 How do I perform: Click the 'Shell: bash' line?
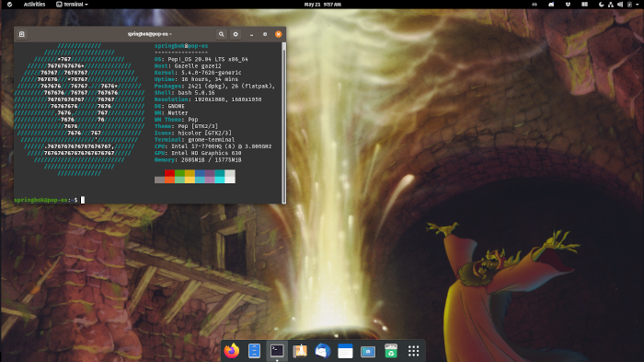[x=184, y=92]
